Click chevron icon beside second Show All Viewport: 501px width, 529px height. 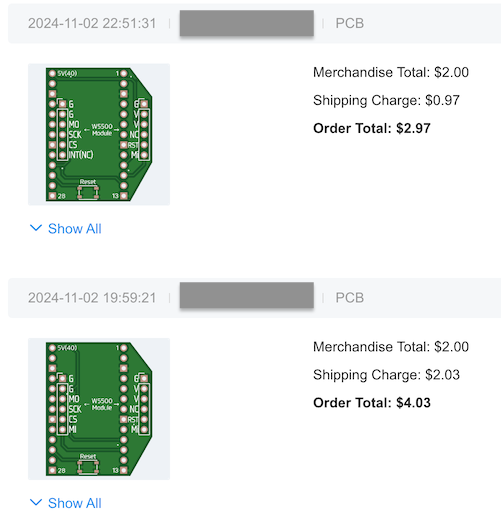pyautogui.click(x=36, y=502)
